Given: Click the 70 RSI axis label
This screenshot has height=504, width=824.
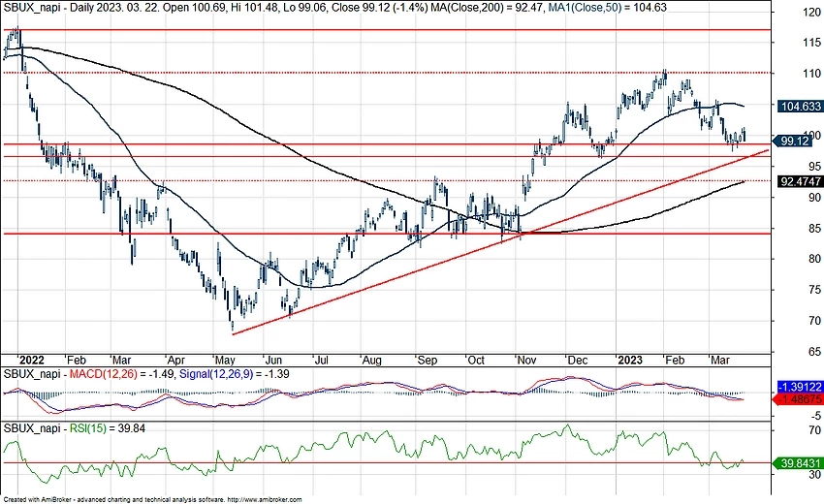Looking at the screenshot, I should [814, 430].
